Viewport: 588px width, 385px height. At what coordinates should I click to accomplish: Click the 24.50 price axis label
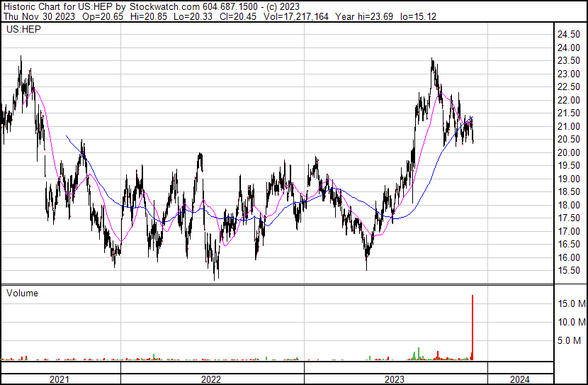(569, 35)
